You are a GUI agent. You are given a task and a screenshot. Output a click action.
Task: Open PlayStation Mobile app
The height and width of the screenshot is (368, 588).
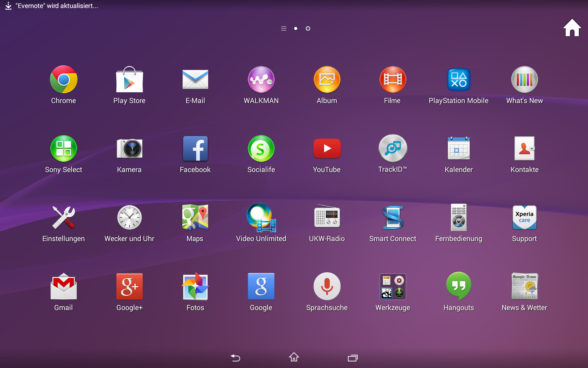coord(458,79)
